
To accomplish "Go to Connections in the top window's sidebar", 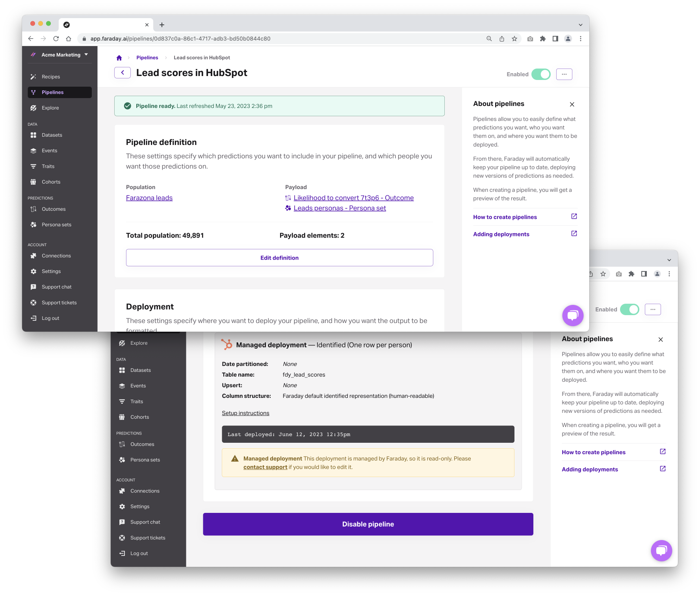I will pyautogui.click(x=56, y=256).
